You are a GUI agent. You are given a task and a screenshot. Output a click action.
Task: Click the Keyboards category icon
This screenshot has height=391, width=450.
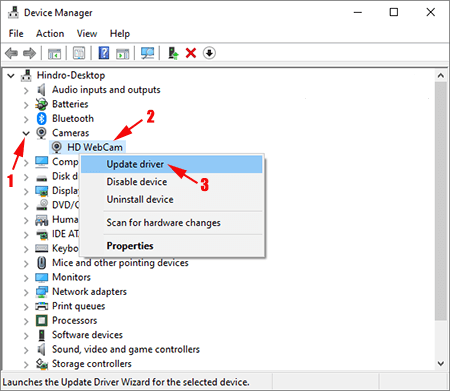42,249
